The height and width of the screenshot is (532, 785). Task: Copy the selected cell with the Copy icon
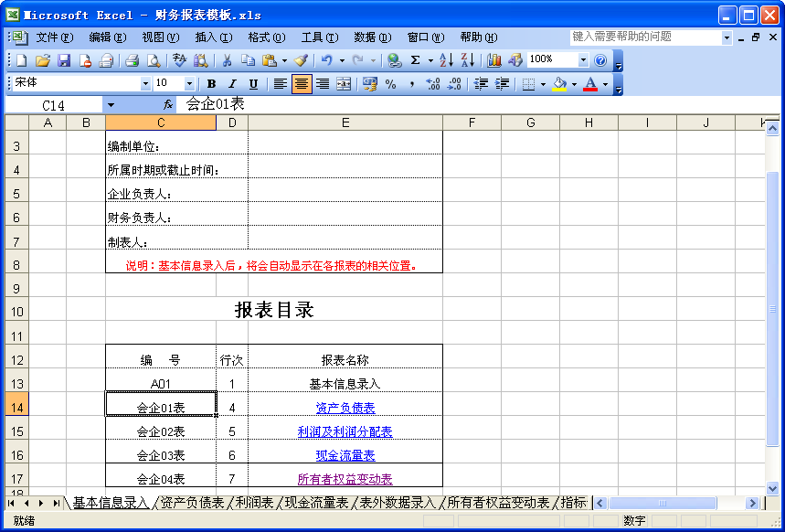(x=248, y=60)
